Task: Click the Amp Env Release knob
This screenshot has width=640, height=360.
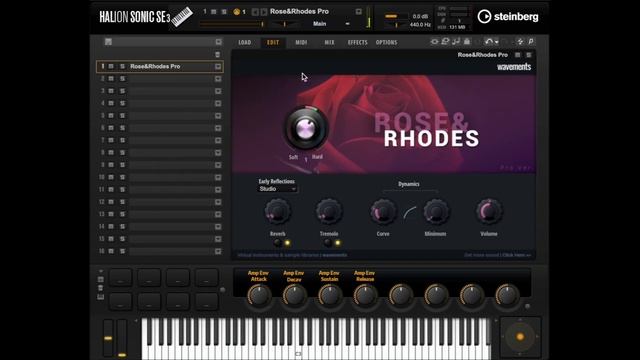Action: 365,296
